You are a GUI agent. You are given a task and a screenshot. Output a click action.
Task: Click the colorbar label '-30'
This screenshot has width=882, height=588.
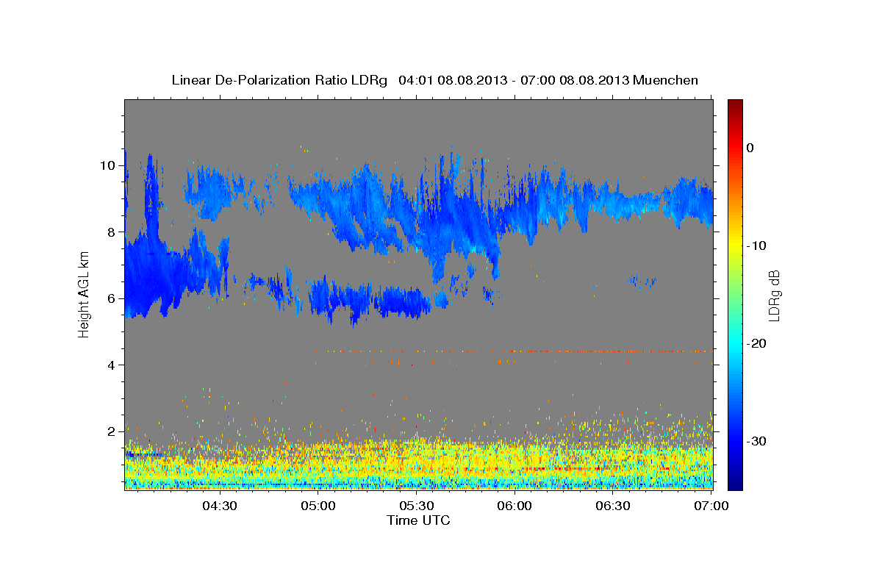pyautogui.click(x=757, y=441)
